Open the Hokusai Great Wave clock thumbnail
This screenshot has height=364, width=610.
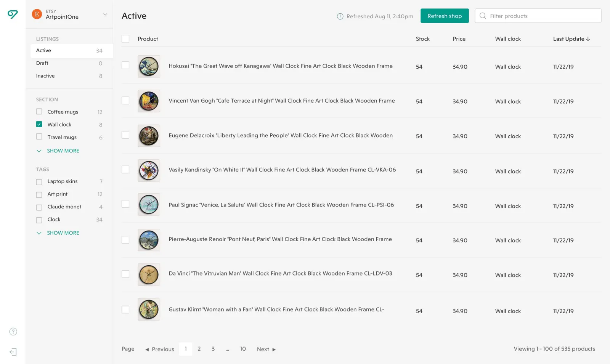[x=149, y=66]
